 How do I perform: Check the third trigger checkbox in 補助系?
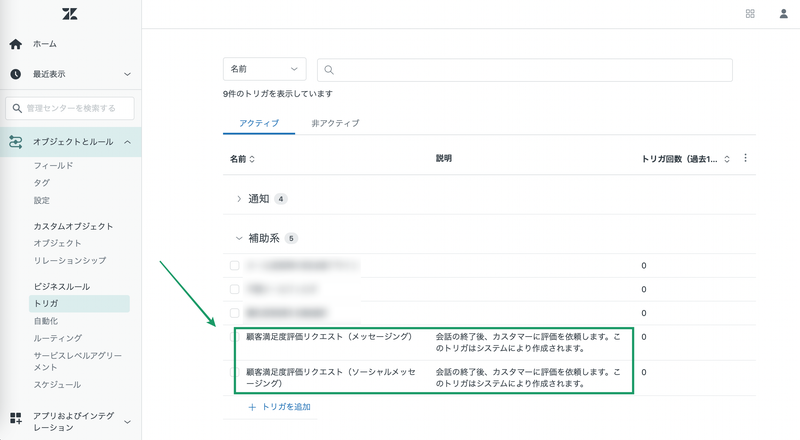(235, 313)
